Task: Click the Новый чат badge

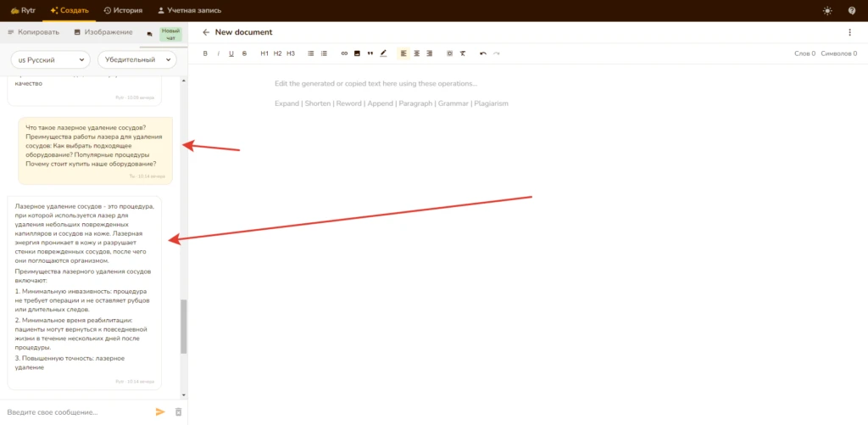Action: coord(171,34)
